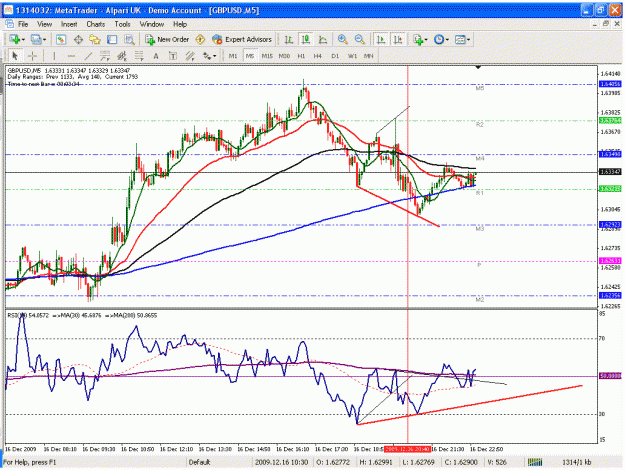Click the New Order button
Image resolution: width=625 pixels, height=470 pixels.
167,39
